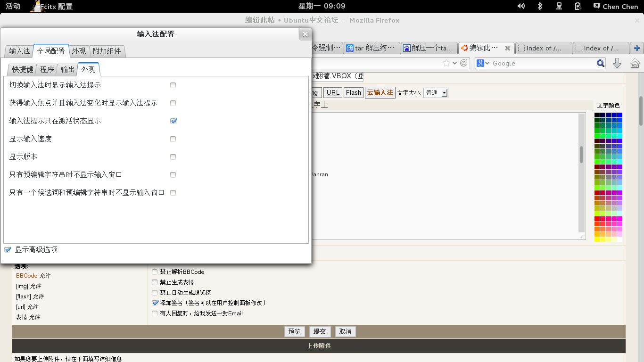The height and width of the screenshot is (362, 644).
Task: Switch to the 输出 sub-tab
Action: [x=67, y=69]
